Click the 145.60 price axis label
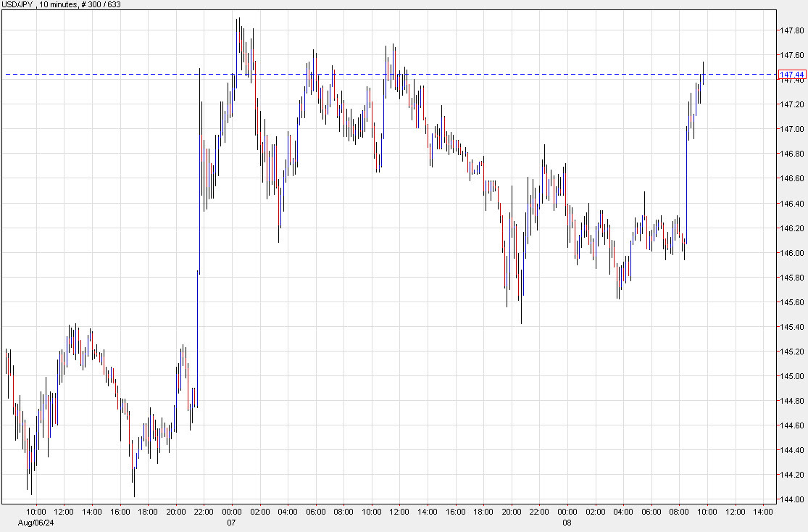Image resolution: width=808 pixels, height=532 pixels. pos(791,302)
